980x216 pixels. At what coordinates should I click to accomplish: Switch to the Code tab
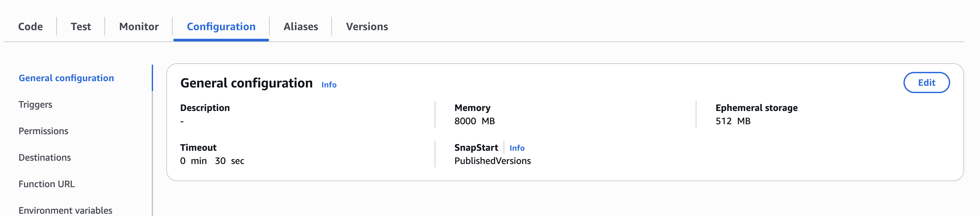click(30, 26)
